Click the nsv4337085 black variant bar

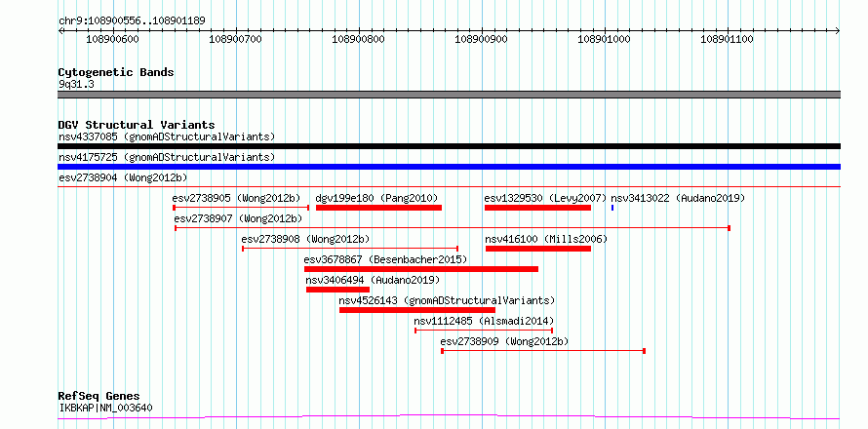coord(449,146)
